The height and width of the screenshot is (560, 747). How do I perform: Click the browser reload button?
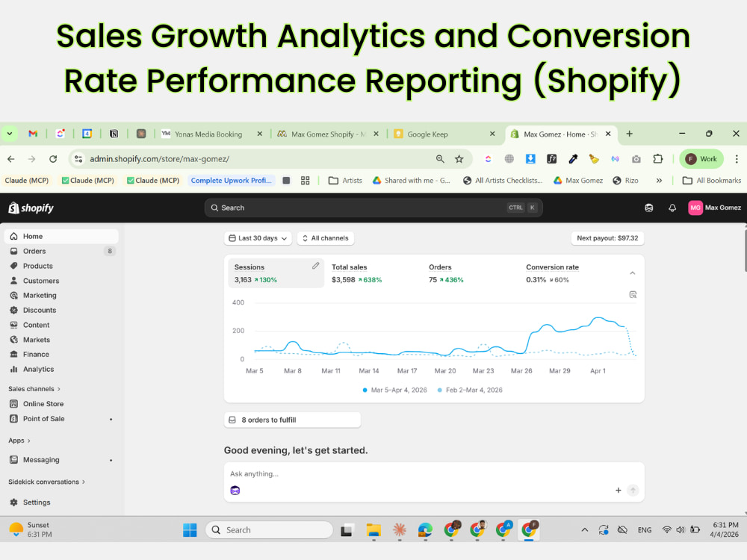(53, 159)
